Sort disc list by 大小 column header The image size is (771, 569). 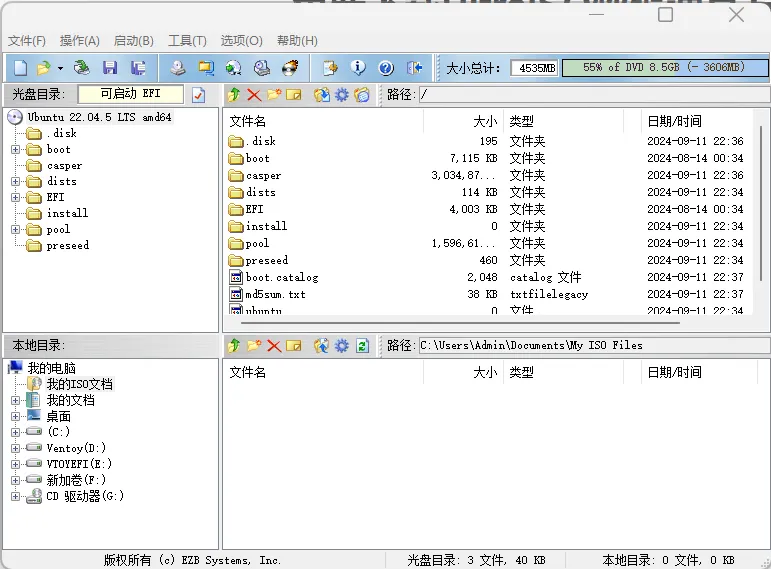463,121
